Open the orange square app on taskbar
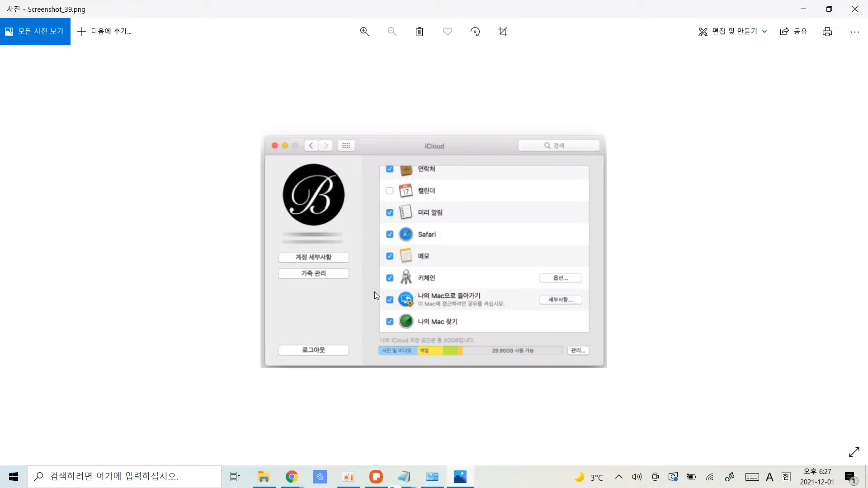The image size is (868, 488). coord(376,477)
